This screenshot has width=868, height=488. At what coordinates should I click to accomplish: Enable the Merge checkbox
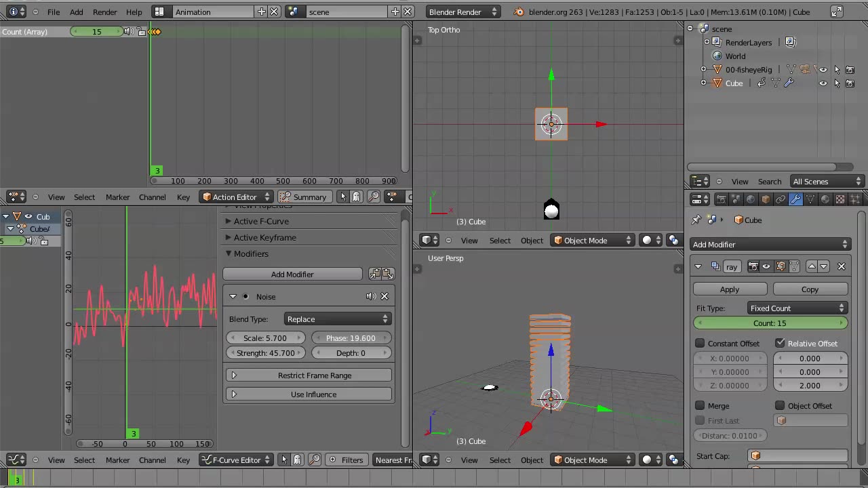point(700,405)
